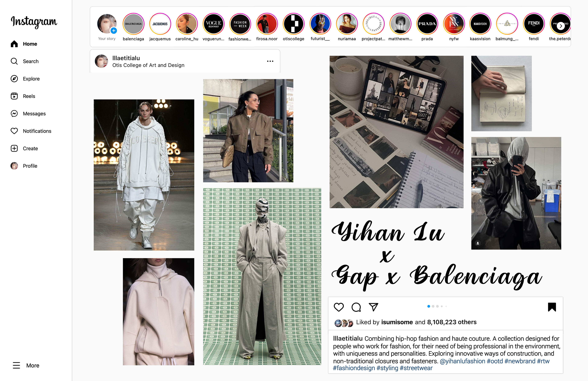Image resolution: width=588 pixels, height=381 pixels.
Task: Open the leather jacket mirror selfie photo
Action: (516, 193)
